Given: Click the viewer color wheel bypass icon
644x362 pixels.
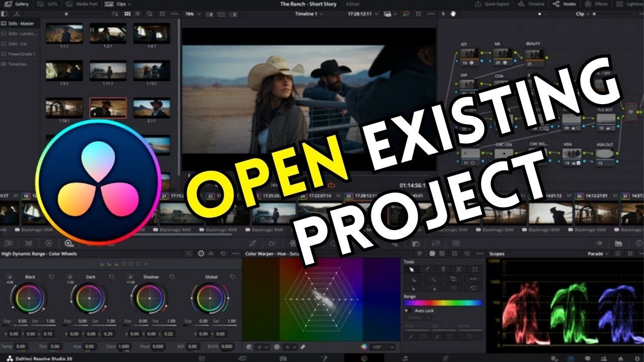Looking at the screenshot, I should (x=407, y=14).
